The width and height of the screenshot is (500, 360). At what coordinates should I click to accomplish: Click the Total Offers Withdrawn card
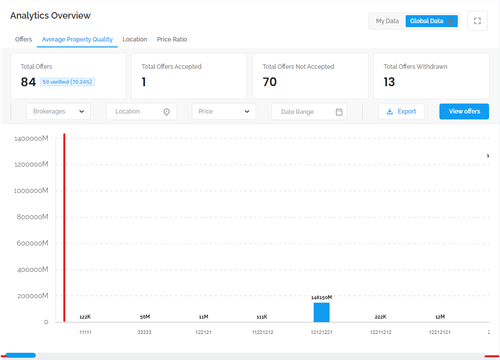pyautogui.click(x=431, y=76)
